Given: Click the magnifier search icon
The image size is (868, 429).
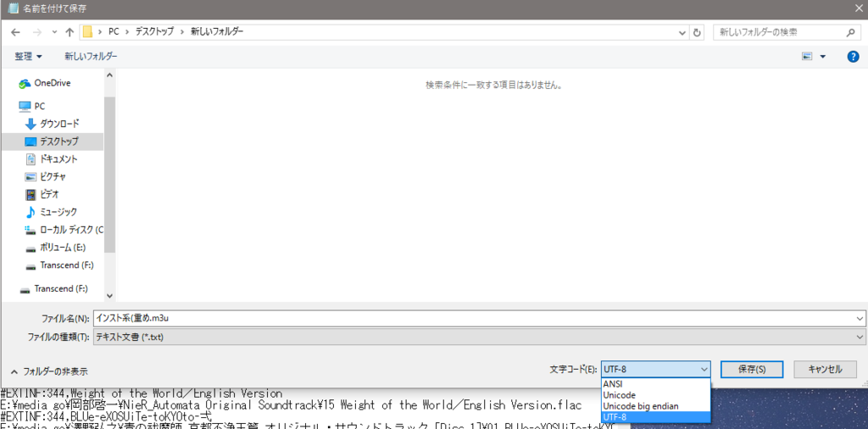Looking at the screenshot, I should [850, 33].
